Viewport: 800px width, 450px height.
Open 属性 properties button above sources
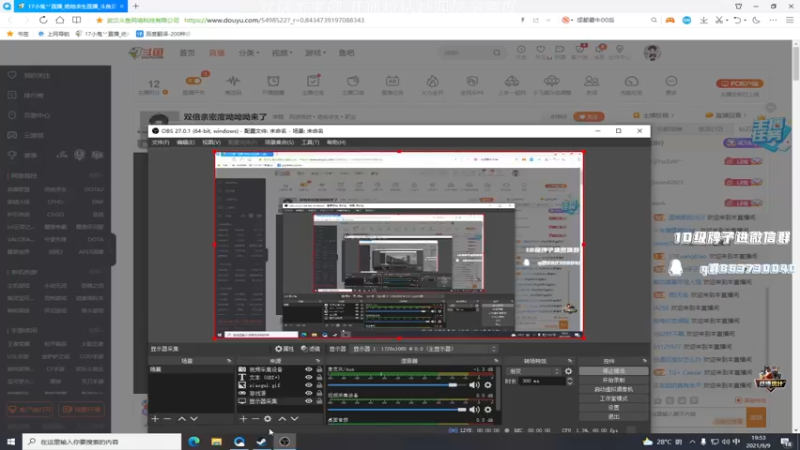pyautogui.click(x=284, y=349)
